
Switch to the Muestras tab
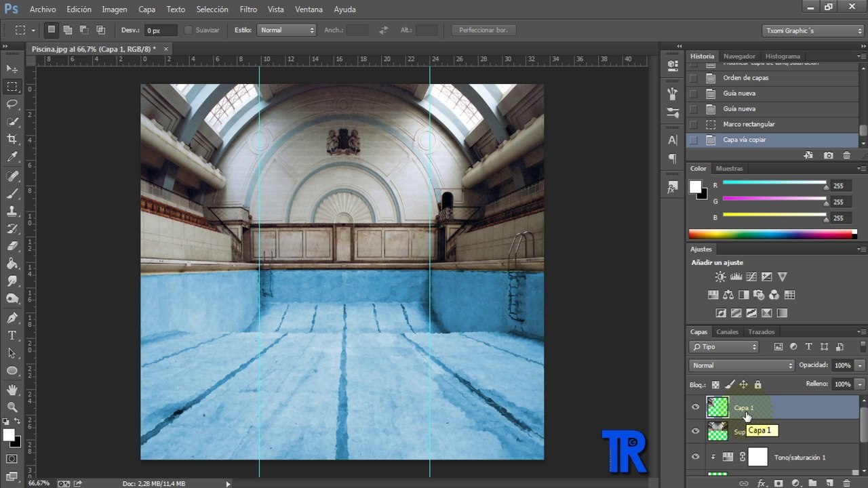730,168
